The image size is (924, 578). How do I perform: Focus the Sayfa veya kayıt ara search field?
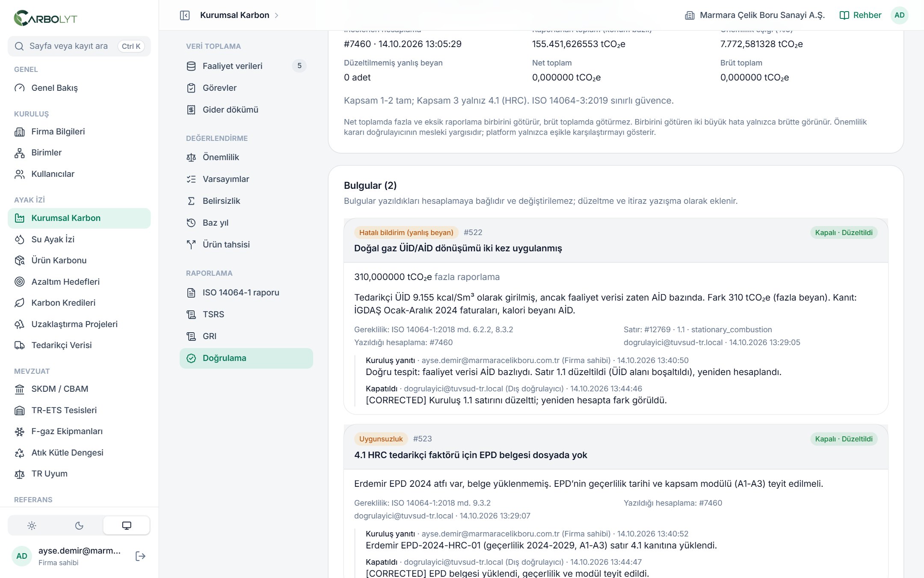click(x=79, y=46)
